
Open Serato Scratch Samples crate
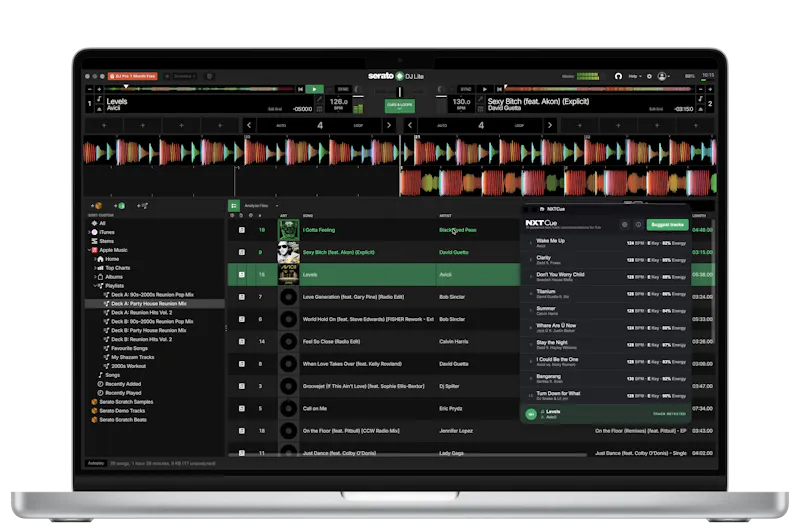pyautogui.click(x=126, y=401)
